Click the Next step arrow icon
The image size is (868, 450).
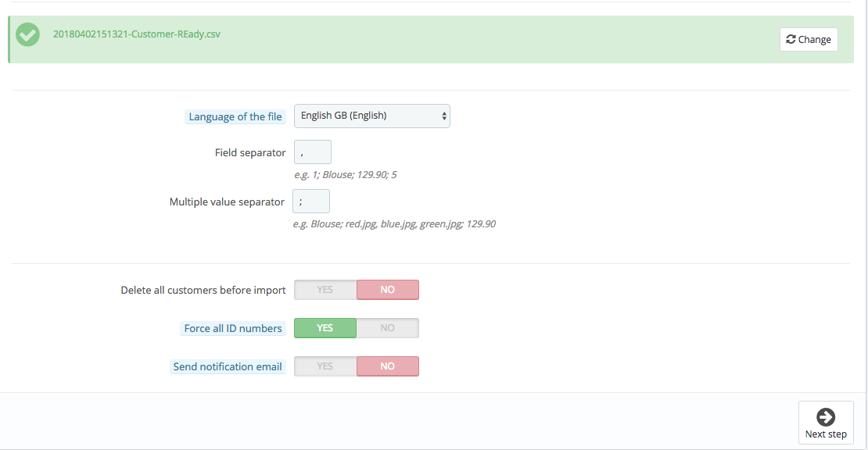825,417
